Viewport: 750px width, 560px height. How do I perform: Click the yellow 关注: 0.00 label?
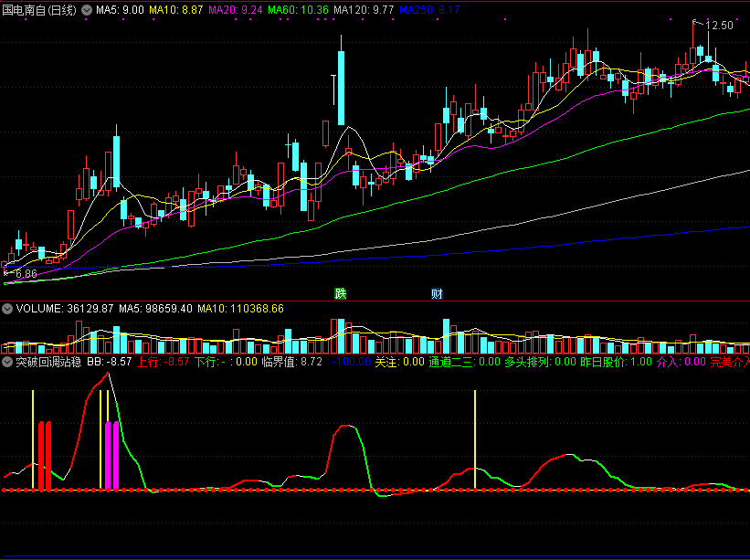pyautogui.click(x=399, y=362)
